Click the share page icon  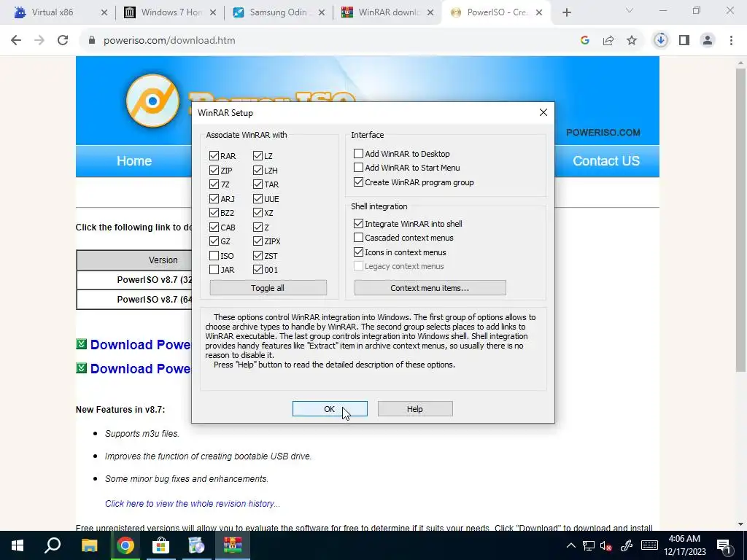tap(608, 41)
